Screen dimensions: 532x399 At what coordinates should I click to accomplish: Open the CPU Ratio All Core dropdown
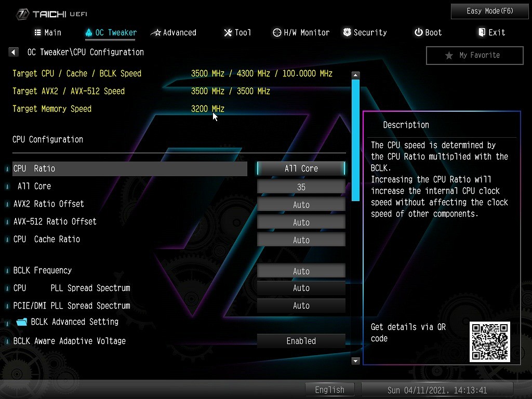click(x=301, y=169)
